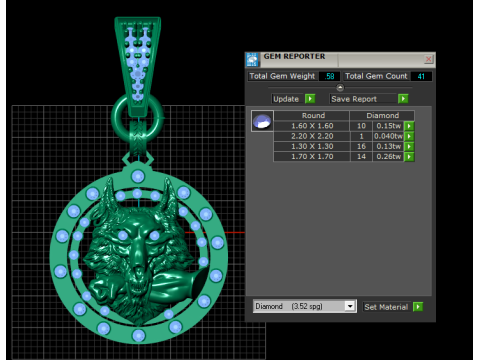Select the 1.30 X 1.30 size cell
The image size is (480, 360).
(x=312, y=146)
